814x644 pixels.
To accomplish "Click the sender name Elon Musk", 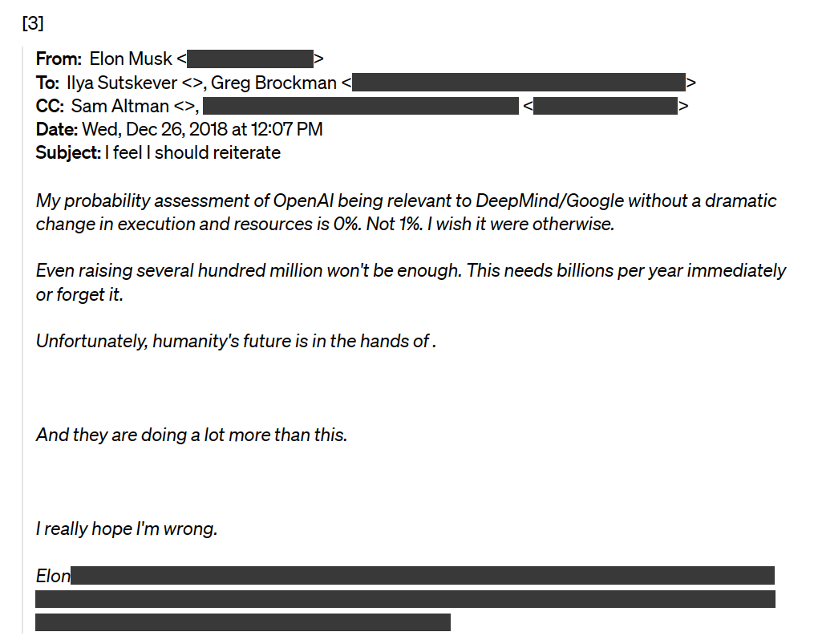I will [132, 59].
